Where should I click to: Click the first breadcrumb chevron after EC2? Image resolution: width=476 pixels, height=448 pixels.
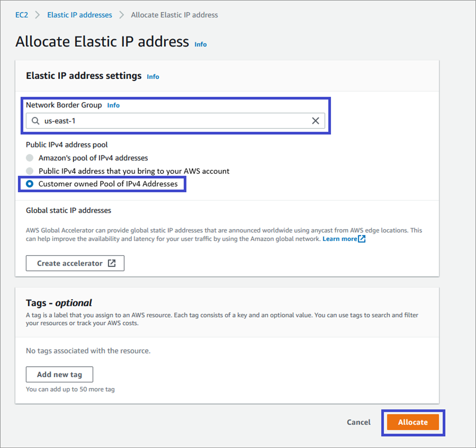point(37,15)
